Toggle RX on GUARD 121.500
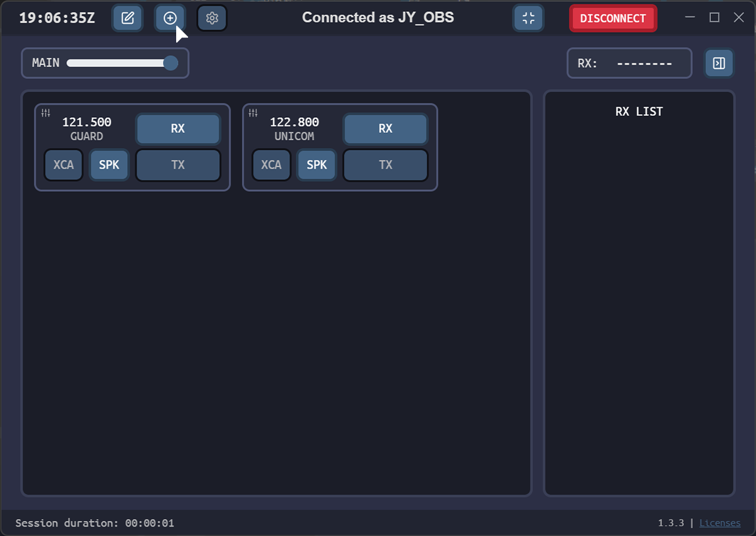This screenshot has height=536, width=756. tap(178, 129)
